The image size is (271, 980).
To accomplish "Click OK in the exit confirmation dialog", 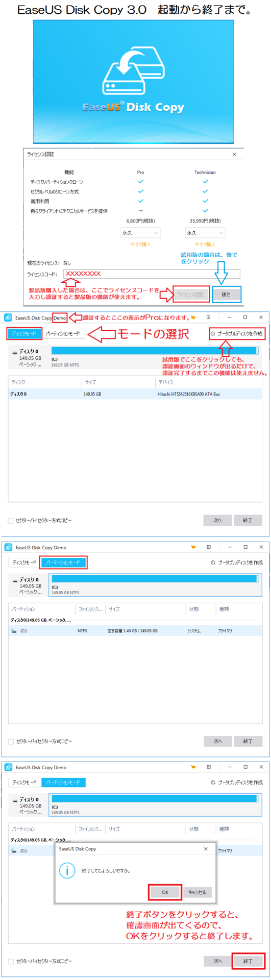I will pos(165,892).
